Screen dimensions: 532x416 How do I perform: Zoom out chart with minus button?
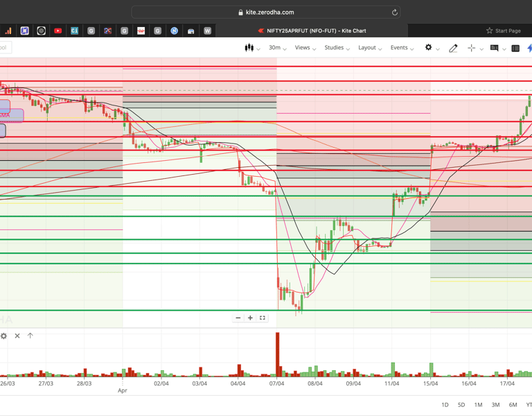point(238,318)
